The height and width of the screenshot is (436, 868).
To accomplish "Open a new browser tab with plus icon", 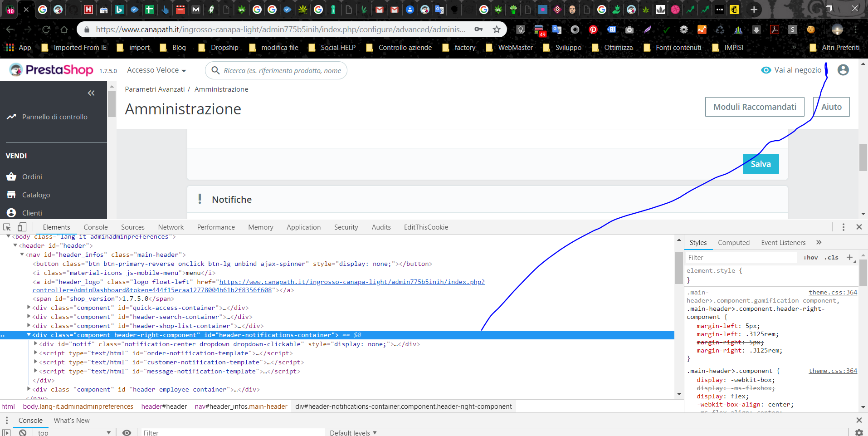I will click(754, 10).
